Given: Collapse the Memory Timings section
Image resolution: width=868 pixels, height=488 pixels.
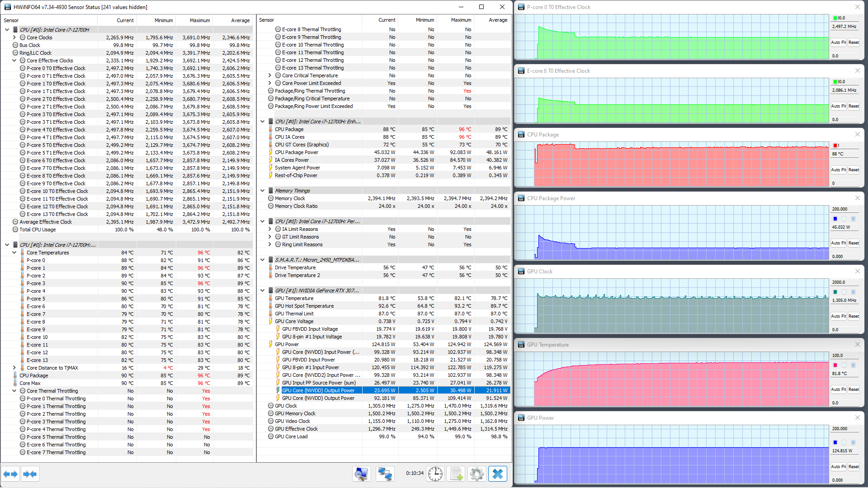Looking at the screenshot, I should point(262,191).
